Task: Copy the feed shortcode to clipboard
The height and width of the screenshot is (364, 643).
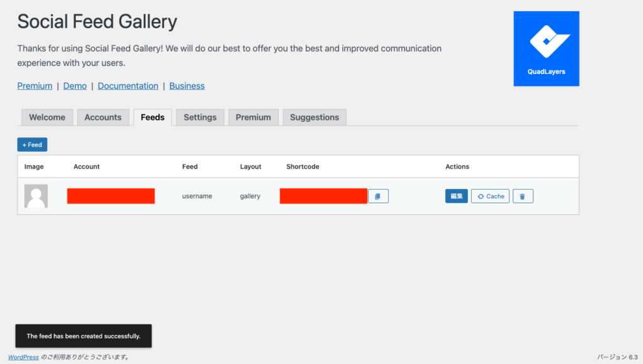Action: coord(378,196)
